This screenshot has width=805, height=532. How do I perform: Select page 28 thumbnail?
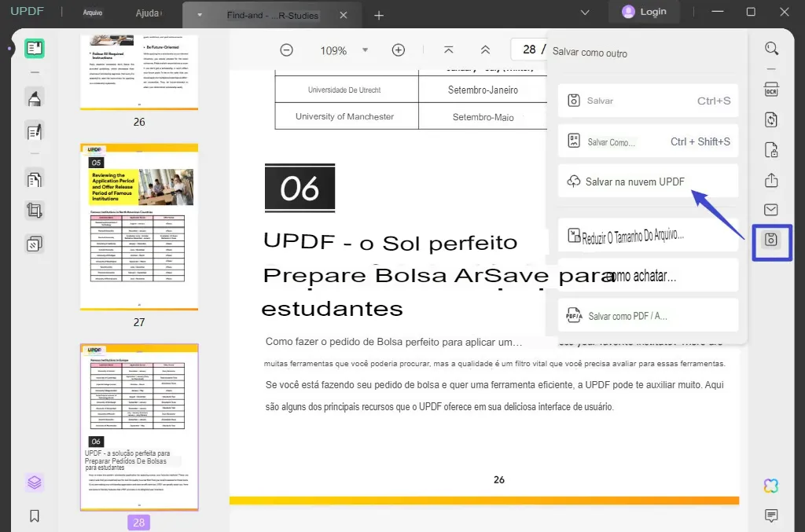139,427
